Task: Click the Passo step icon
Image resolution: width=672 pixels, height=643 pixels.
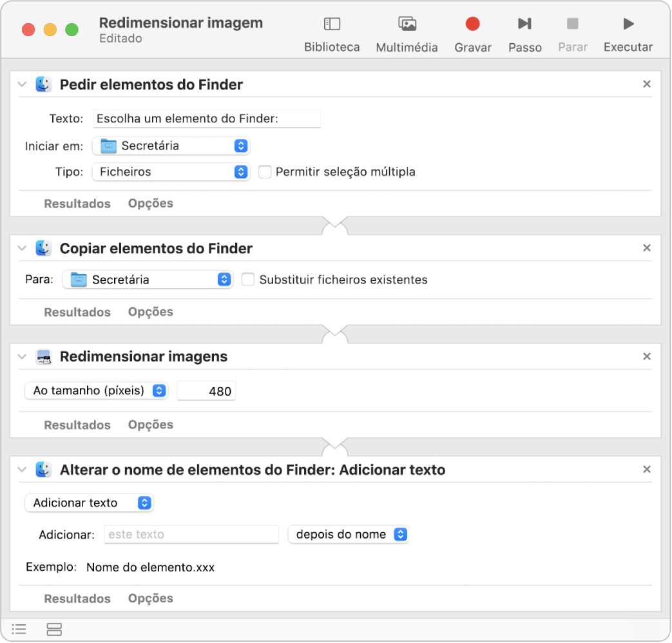Action: (524, 24)
